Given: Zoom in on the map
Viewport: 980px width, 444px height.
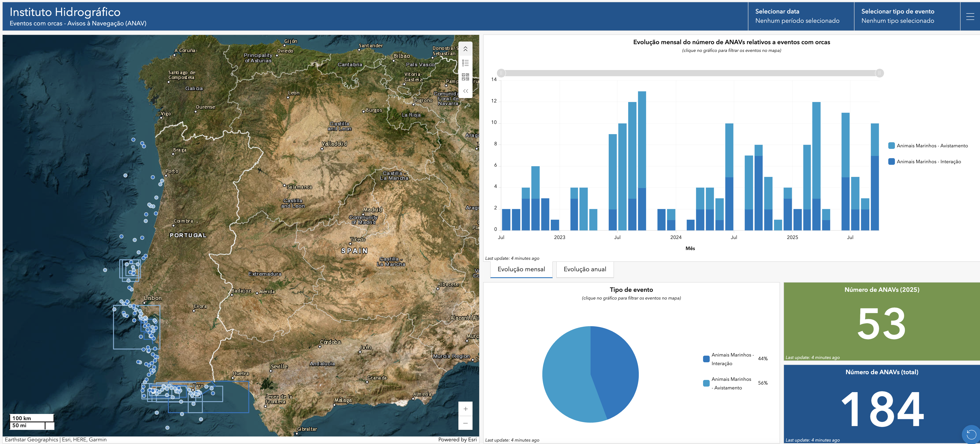Looking at the screenshot, I should pos(465,409).
